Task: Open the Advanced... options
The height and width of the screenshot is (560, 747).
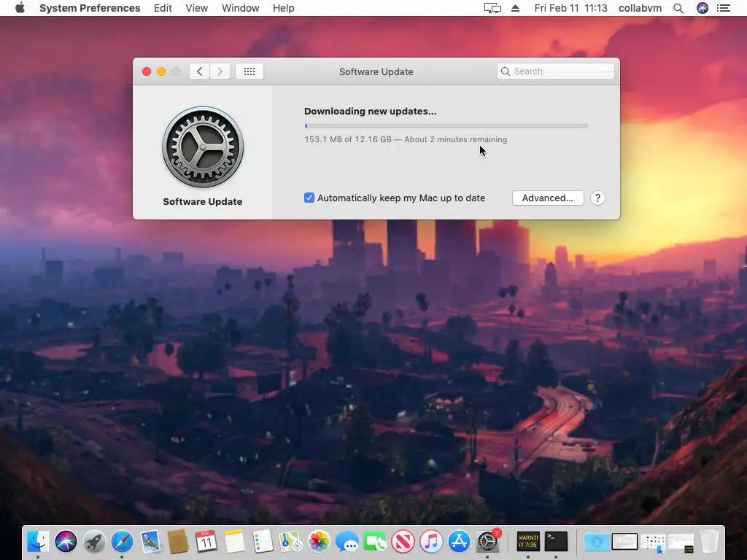Action: click(x=548, y=198)
